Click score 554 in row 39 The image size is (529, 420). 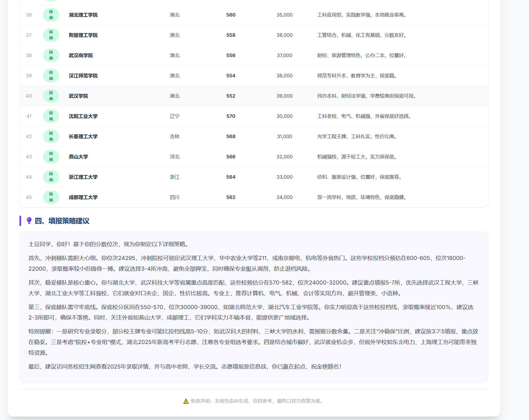tap(231, 76)
